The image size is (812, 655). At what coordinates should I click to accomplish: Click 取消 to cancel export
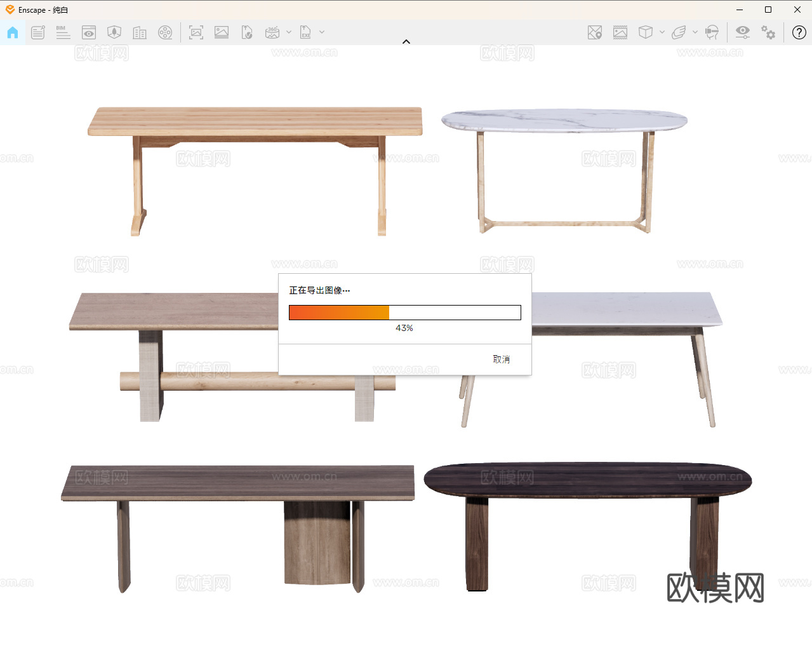tap(502, 360)
